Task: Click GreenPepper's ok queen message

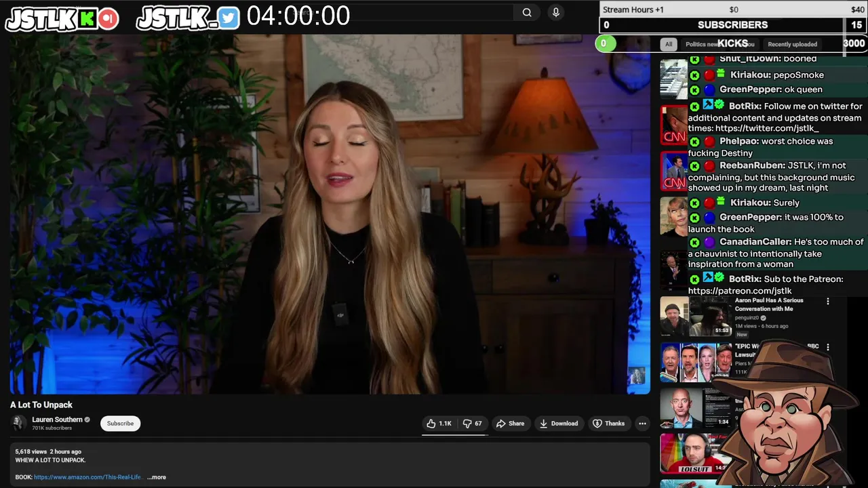Action: [755, 89]
